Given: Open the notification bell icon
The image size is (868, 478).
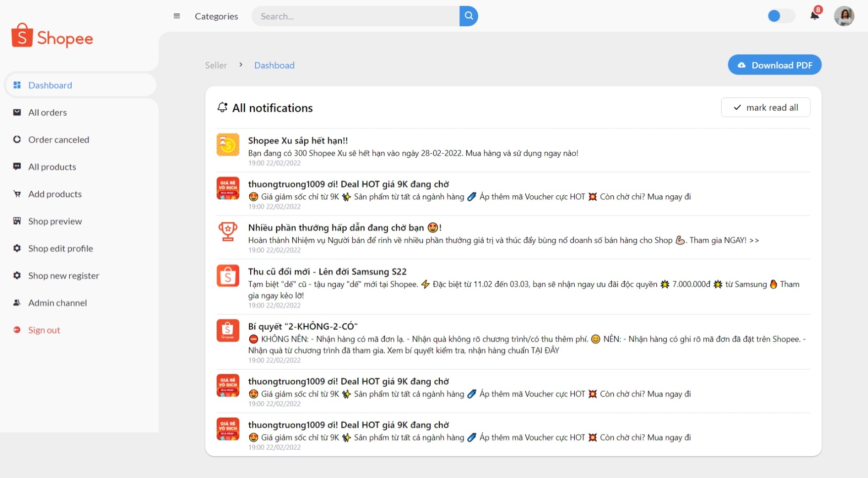Looking at the screenshot, I should coord(815,15).
